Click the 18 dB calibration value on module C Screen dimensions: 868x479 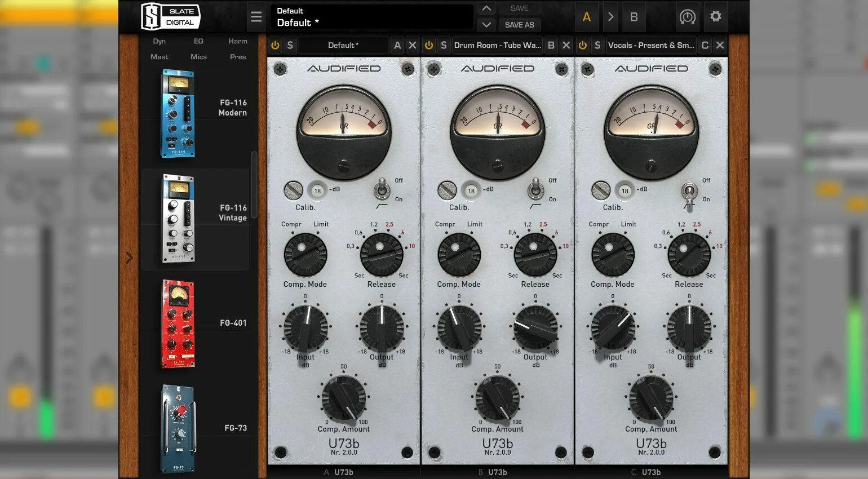pyautogui.click(x=625, y=190)
